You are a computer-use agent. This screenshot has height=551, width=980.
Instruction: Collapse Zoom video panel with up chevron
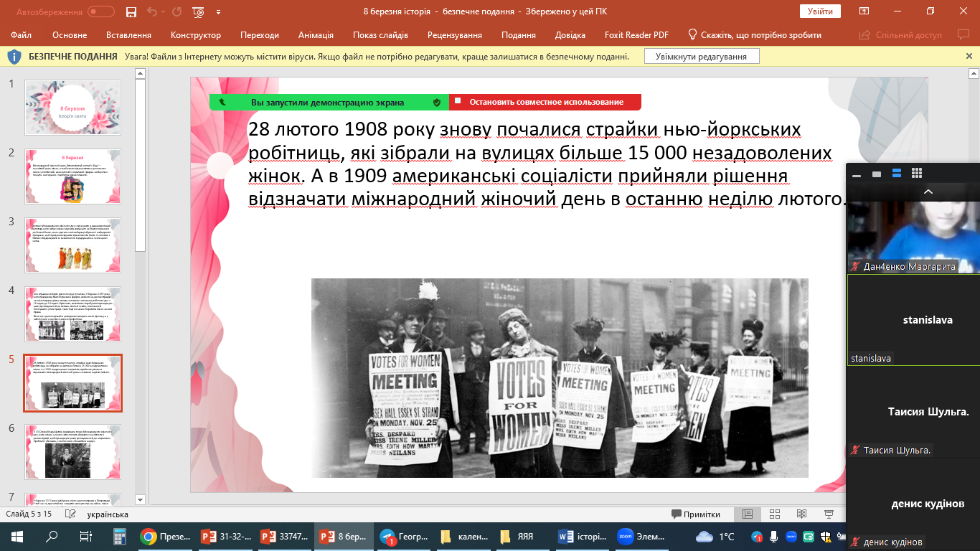[928, 192]
